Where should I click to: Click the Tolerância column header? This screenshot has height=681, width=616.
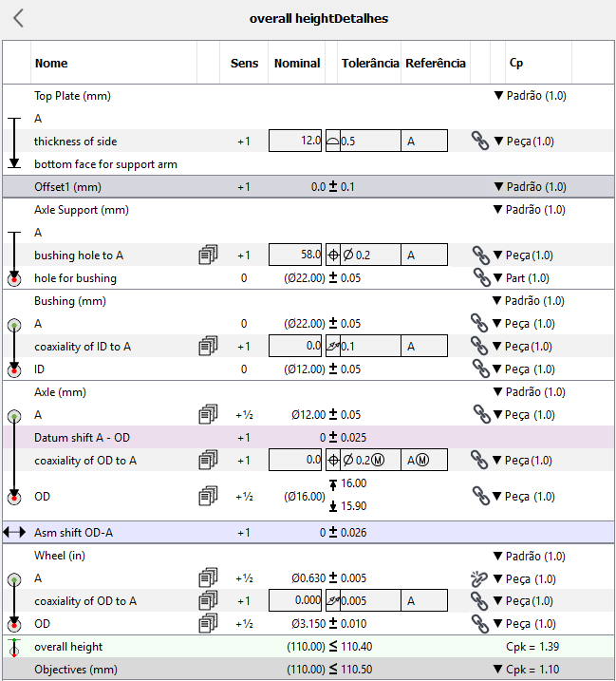tap(370, 64)
